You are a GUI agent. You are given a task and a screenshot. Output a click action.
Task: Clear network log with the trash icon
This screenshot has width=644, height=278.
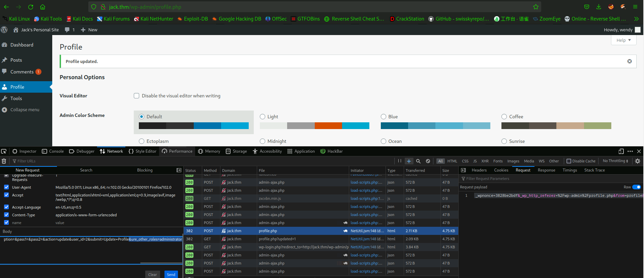pos(4,161)
